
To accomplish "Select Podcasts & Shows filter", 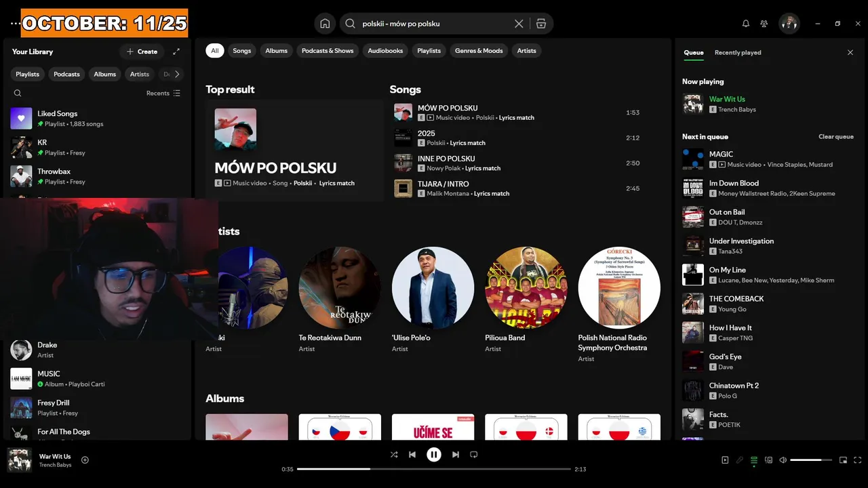I will click(328, 51).
